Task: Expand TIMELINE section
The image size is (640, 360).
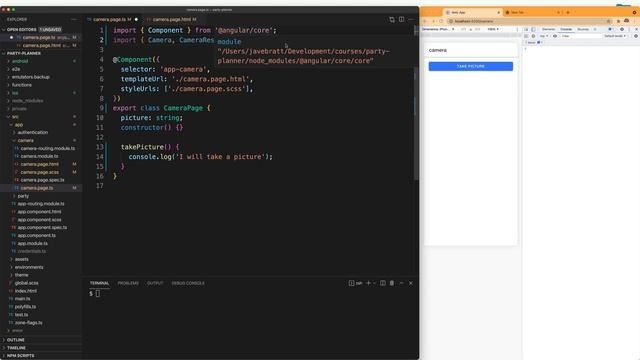Action: click(x=16, y=348)
